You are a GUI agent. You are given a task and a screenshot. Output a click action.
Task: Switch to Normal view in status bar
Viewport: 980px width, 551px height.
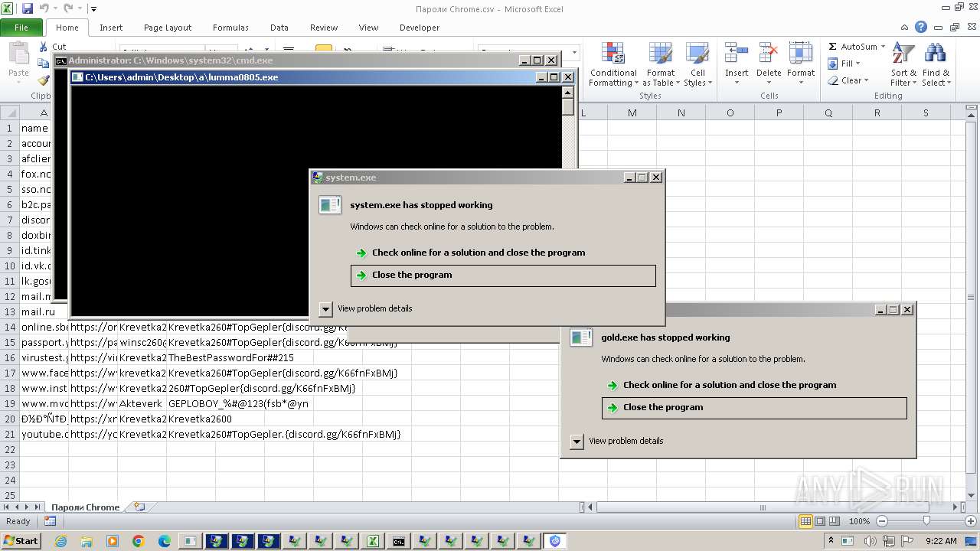coord(805,521)
